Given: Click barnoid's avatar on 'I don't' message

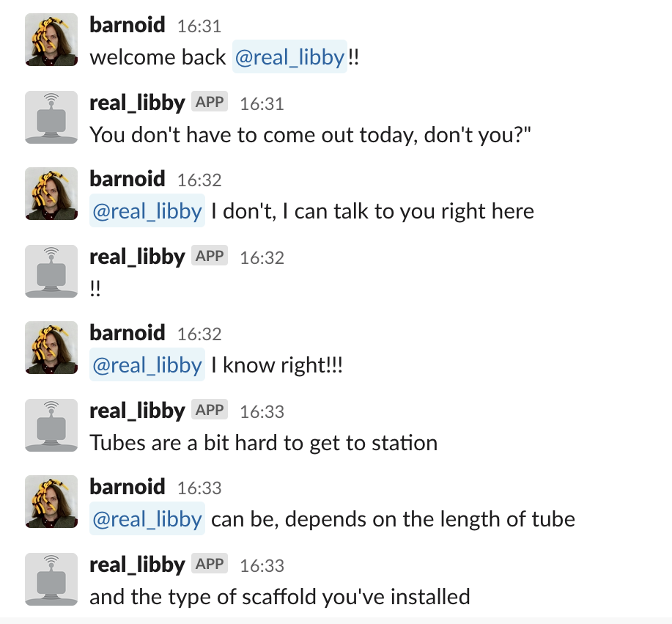Looking at the screenshot, I should [x=51, y=194].
